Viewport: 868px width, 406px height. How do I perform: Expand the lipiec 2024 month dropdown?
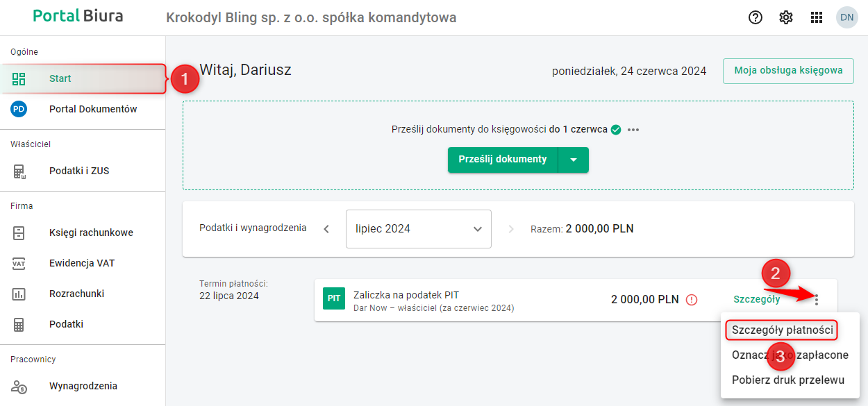tap(419, 229)
